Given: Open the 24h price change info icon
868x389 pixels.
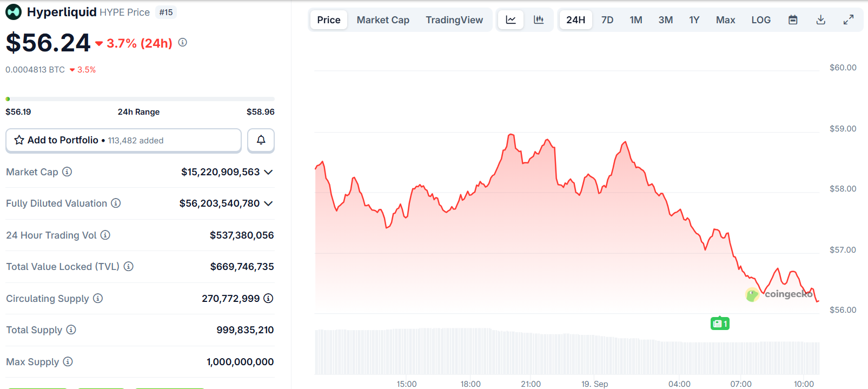Looking at the screenshot, I should click(x=183, y=42).
